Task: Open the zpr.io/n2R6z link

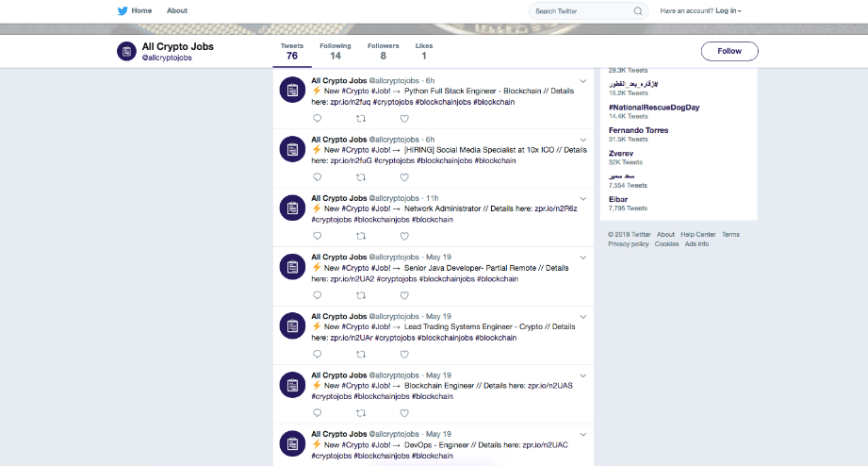Action: tap(556, 208)
